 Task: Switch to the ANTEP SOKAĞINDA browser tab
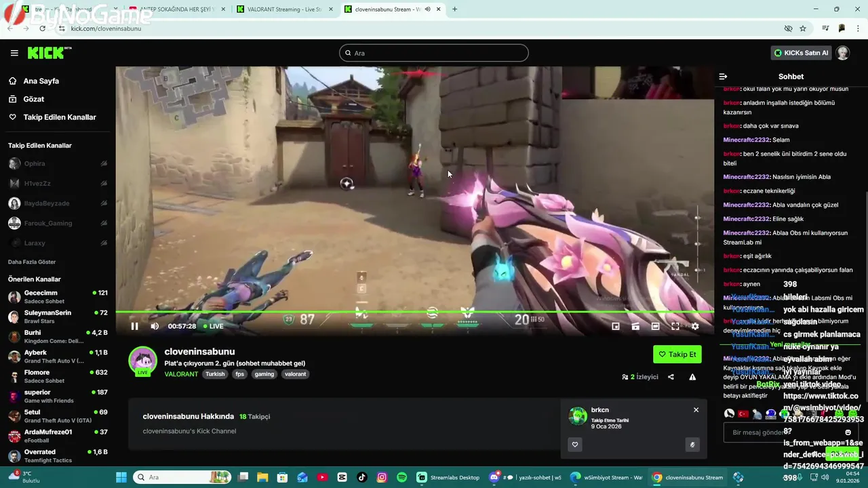(176, 9)
